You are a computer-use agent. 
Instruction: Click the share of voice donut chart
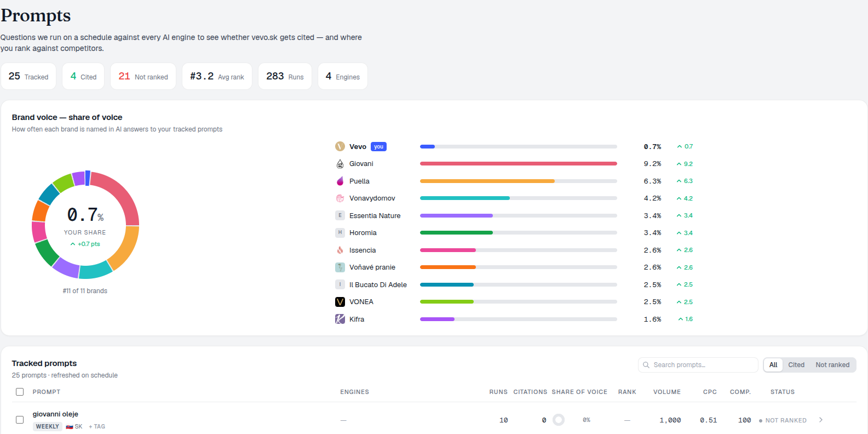pos(85,225)
